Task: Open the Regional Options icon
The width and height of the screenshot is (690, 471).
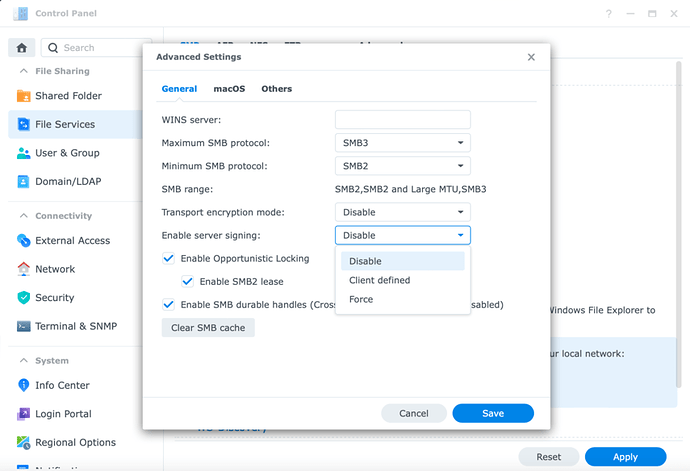Action: pos(23,442)
